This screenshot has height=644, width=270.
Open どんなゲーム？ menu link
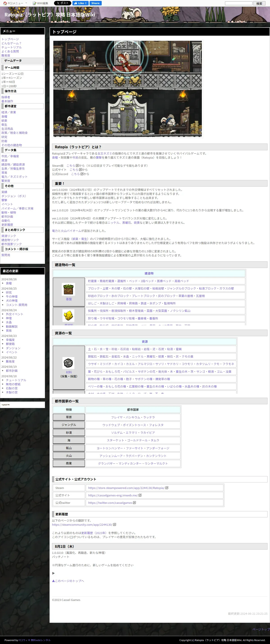click(11, 43)
